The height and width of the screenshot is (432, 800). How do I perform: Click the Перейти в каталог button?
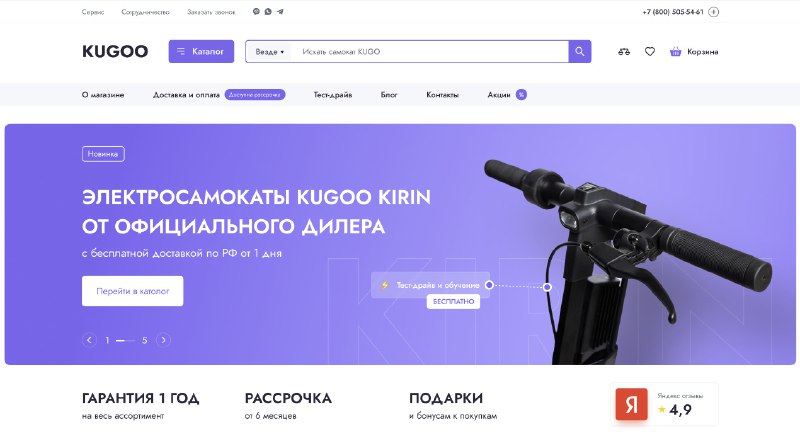(133, 291)
